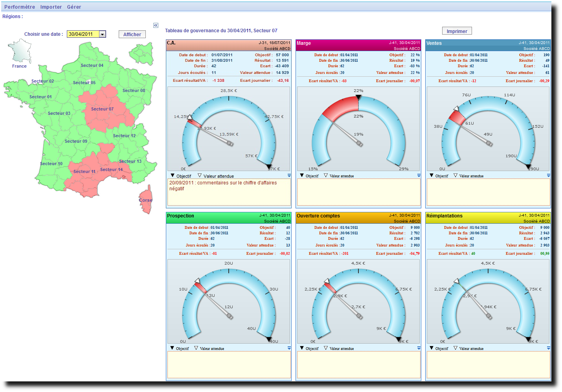Expand Réimplantations panel via blue corner icon
Image resolution: width=562 pixels, height=392 pixels.
tap(549, 348)
